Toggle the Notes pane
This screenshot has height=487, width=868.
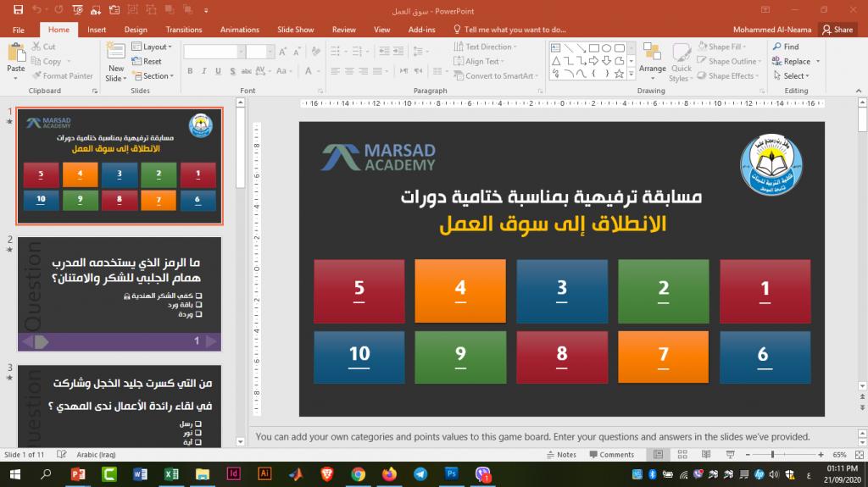560,455
